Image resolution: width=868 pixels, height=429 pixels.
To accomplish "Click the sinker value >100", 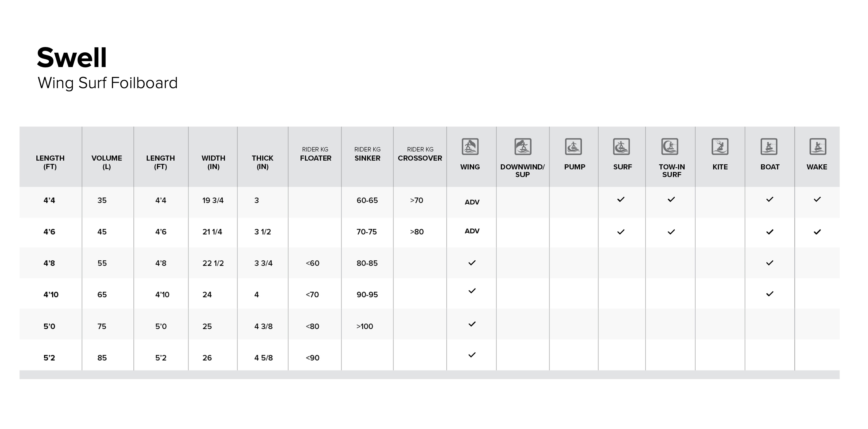I will click(365, 326).
